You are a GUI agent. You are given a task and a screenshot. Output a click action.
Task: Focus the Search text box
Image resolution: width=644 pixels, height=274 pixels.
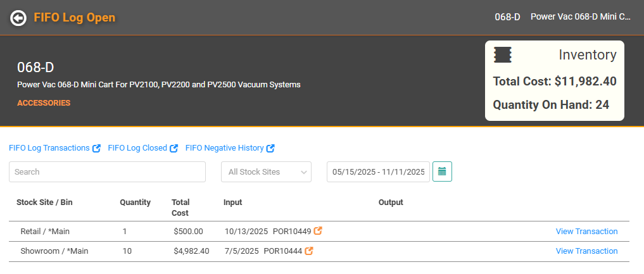(107, 171)
